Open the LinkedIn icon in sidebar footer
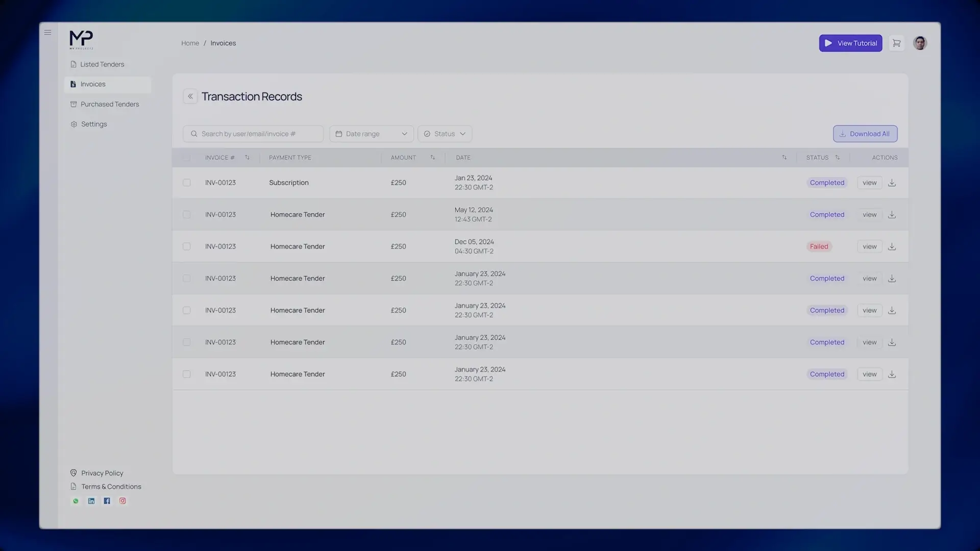980x551 pixels. (x=91, y=501)
